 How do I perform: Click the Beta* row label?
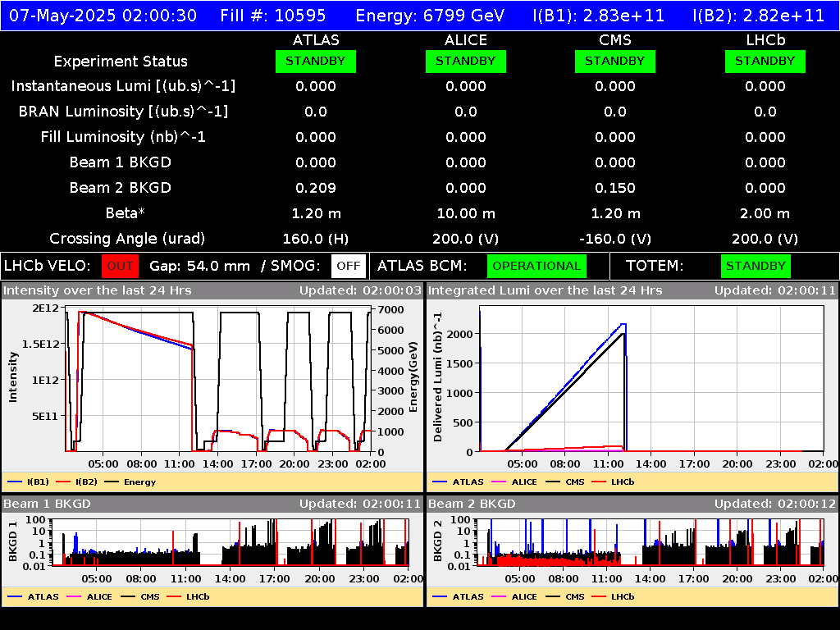click(126, 213)
